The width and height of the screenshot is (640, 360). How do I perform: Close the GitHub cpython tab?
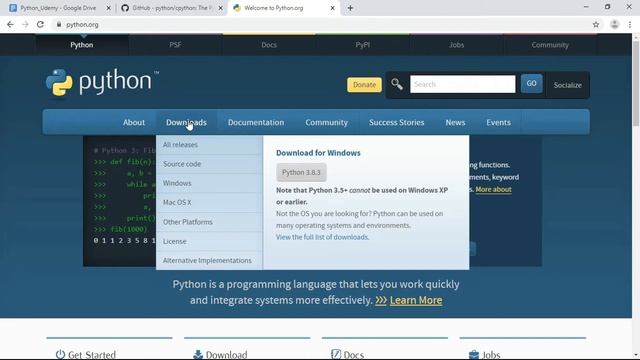coord(221,8)
